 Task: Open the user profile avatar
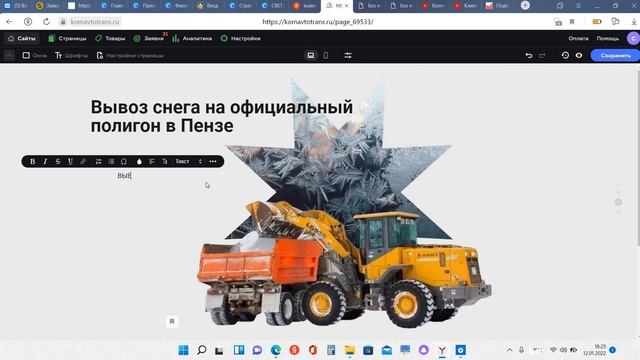point(633,38)
